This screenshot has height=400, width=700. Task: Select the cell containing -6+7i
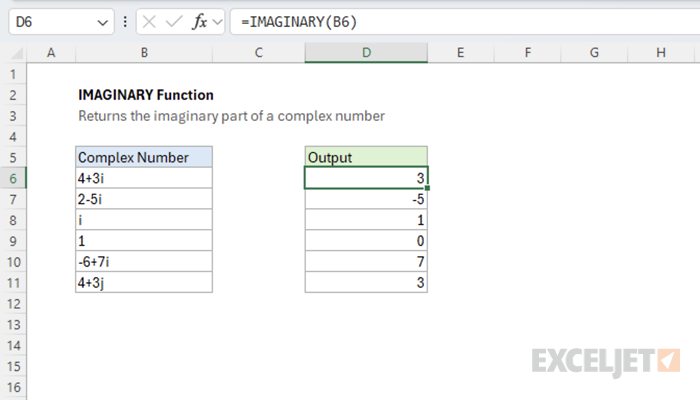(144, 262)
